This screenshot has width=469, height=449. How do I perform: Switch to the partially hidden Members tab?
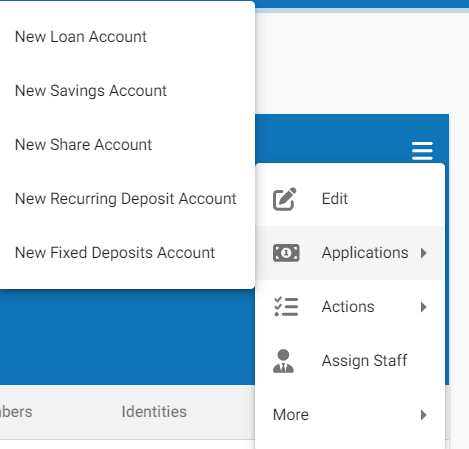tap(16, 412)
